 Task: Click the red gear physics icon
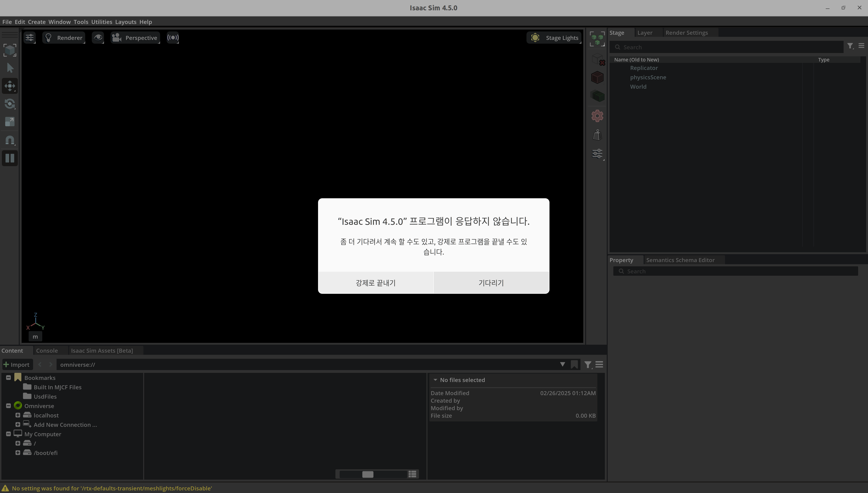click(597, 116)
